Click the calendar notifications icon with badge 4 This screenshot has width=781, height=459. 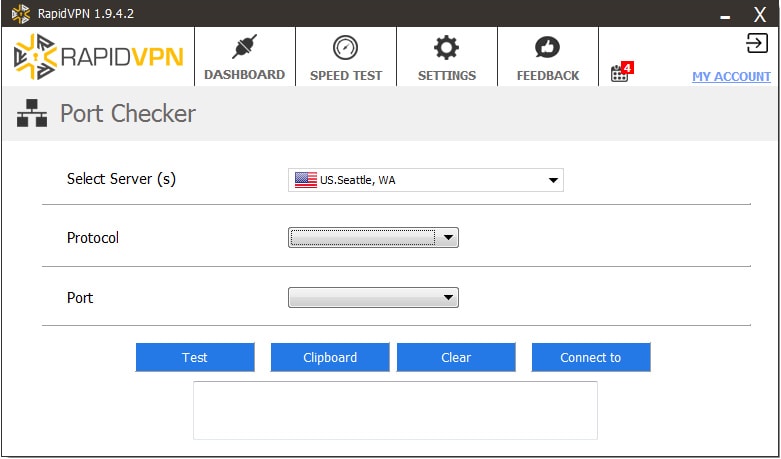point(621,72)
